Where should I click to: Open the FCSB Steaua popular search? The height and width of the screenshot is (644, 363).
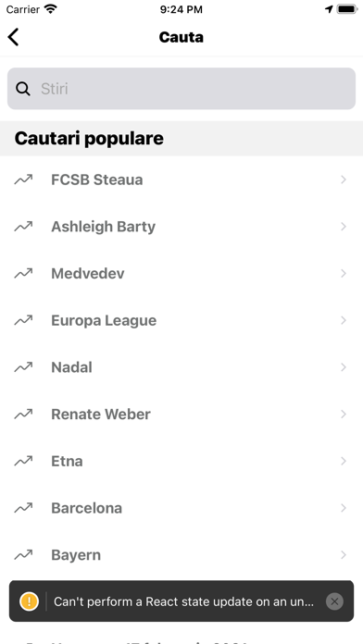181,180
